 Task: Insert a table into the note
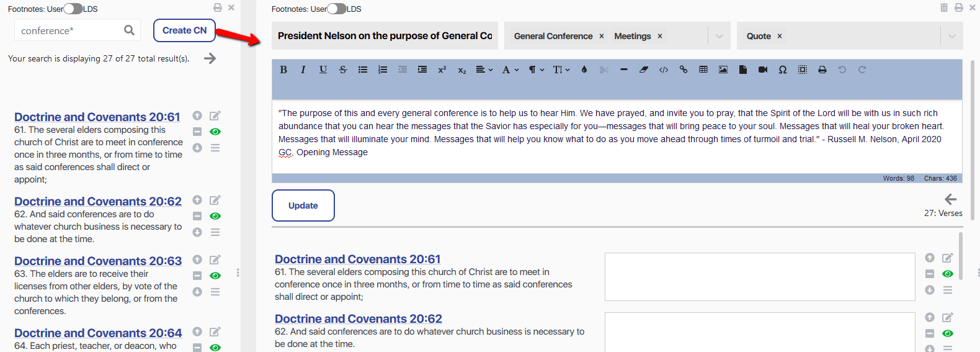[x=703, y=70]
